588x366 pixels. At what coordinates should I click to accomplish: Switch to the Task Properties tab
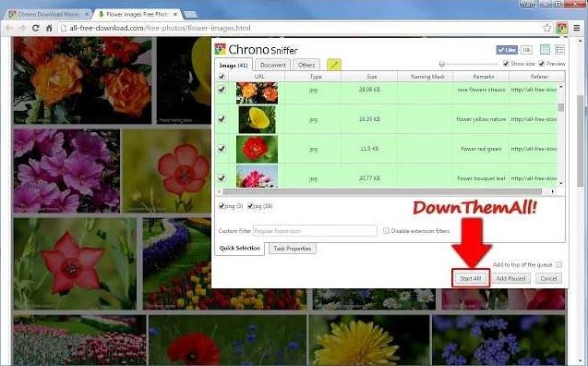292,249
